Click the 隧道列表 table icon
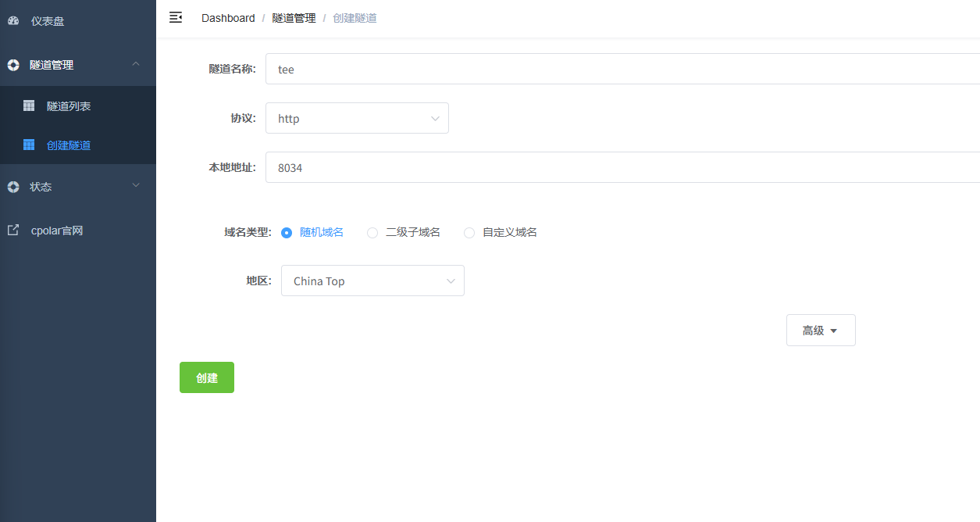 tap(29, 105)
